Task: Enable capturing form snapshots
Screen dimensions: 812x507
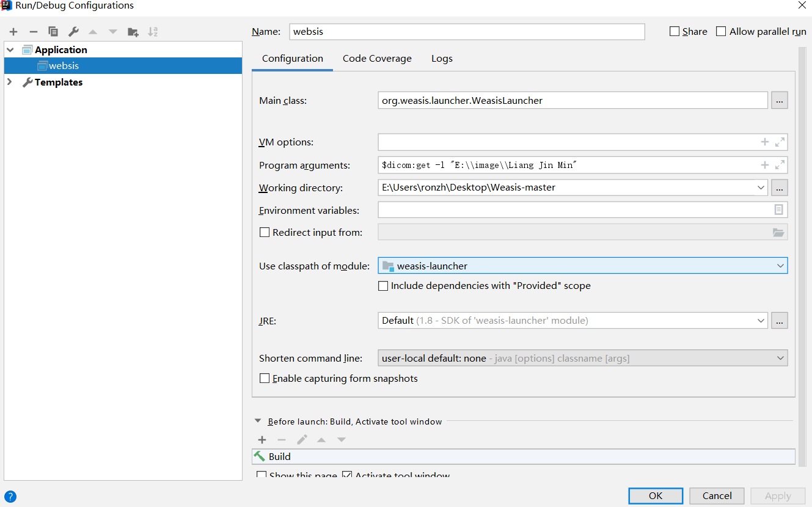Action: (264, 378)
